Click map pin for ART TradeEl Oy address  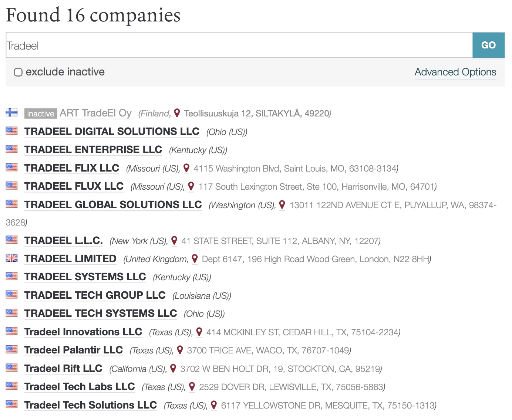(177, 113)
